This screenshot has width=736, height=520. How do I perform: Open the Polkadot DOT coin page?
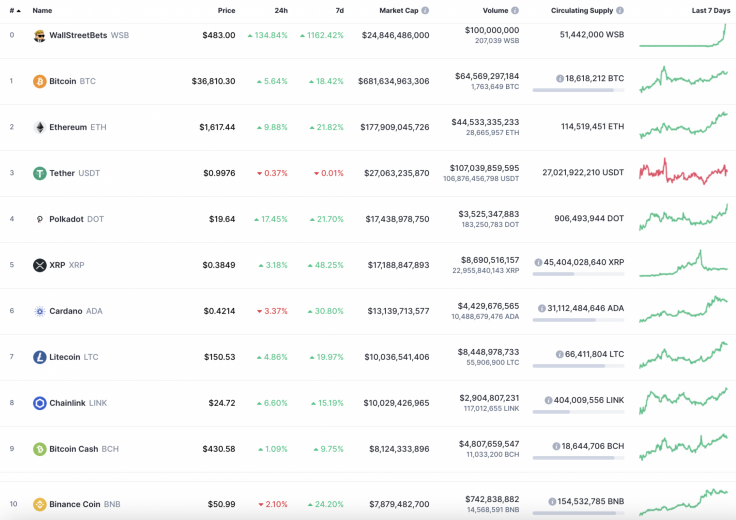pyautogui.click(x=77, y=219)
